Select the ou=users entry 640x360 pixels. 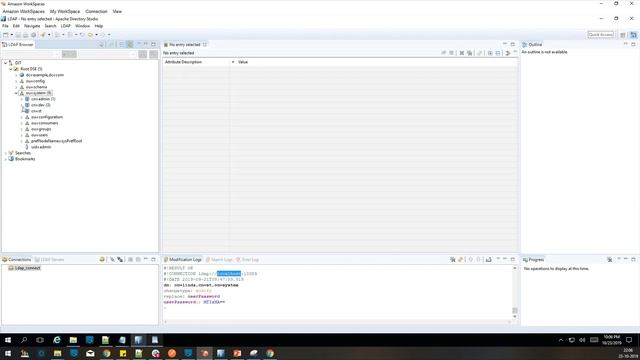point(39,135)
